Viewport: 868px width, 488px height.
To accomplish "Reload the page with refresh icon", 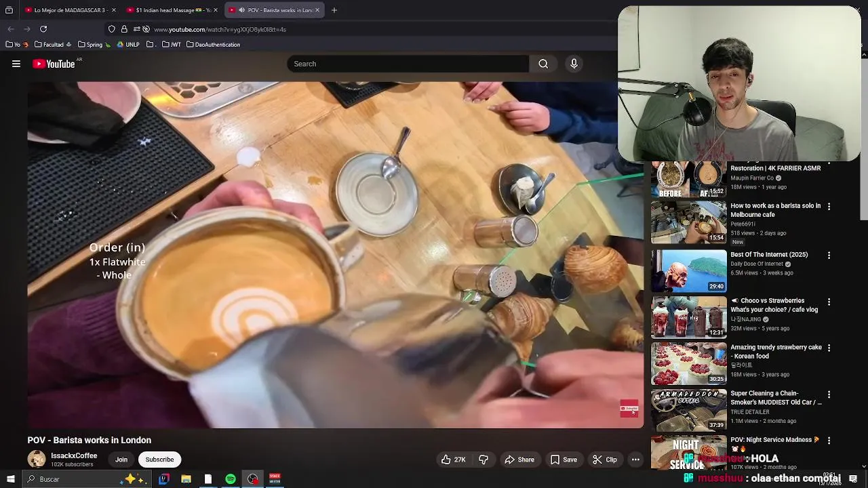I will (x=43, y=29).
